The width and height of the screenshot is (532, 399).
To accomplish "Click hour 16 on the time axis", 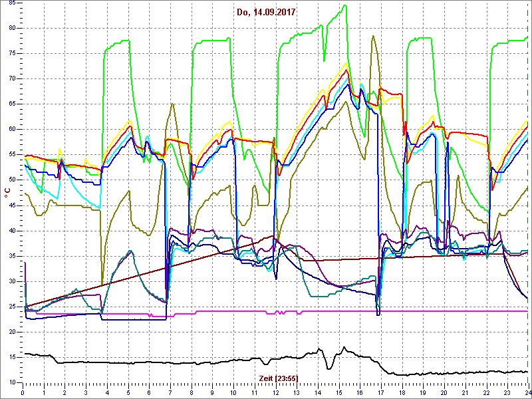I will pos(360,393).
